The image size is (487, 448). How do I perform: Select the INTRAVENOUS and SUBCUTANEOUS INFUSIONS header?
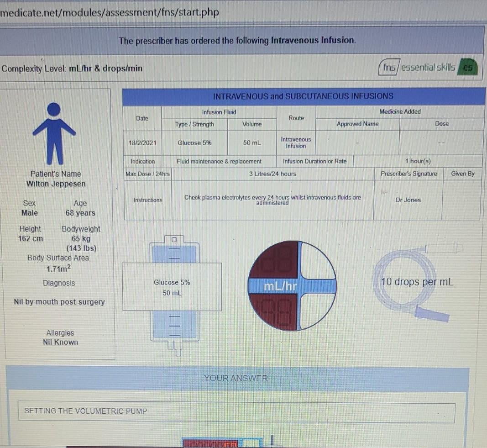coord(304,96)
